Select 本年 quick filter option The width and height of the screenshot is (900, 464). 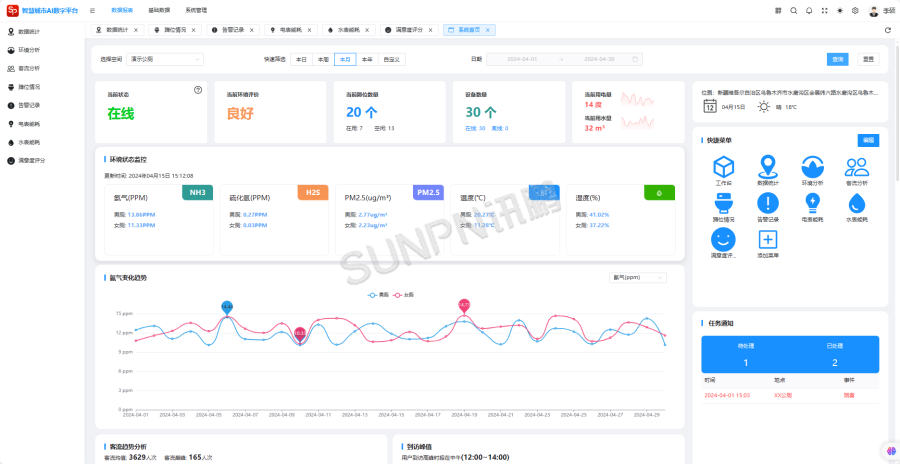click(x=366, y=59)
